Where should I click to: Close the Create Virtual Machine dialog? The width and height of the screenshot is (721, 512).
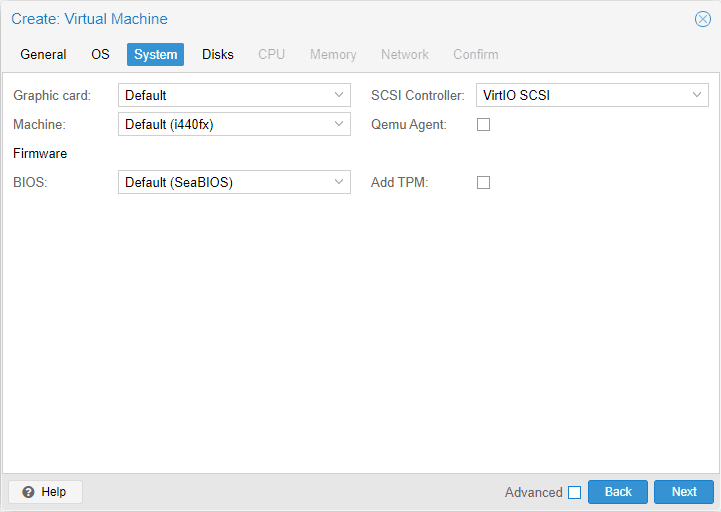click(x=703, y=19)
